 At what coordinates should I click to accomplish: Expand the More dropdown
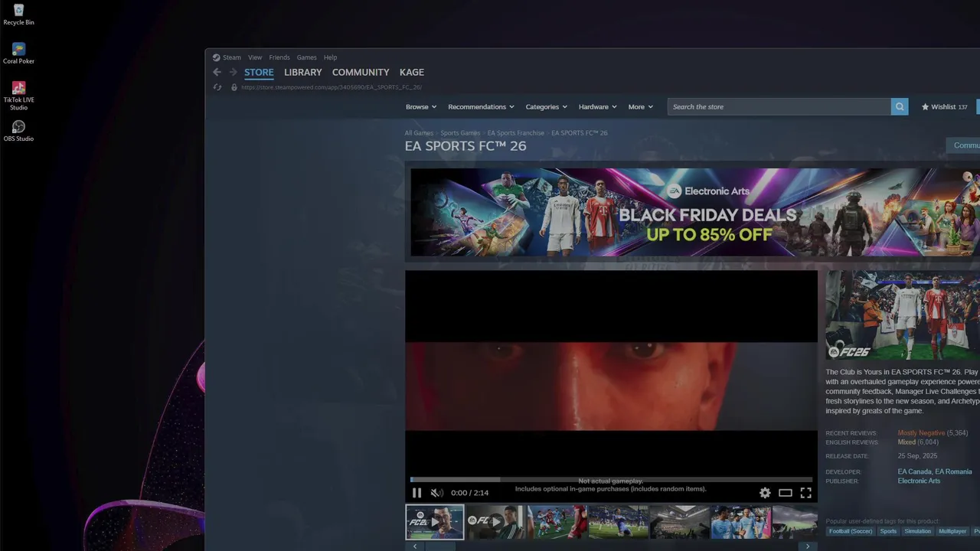(641, 107)
